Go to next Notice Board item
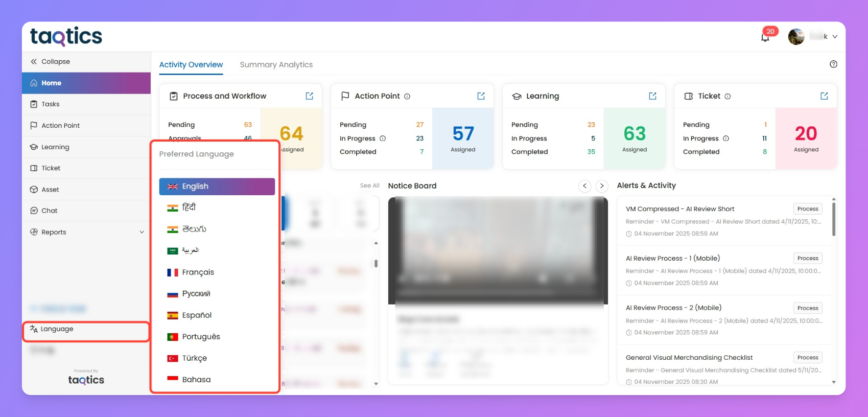This screenshot has height=417, width=868. (602, 186)
